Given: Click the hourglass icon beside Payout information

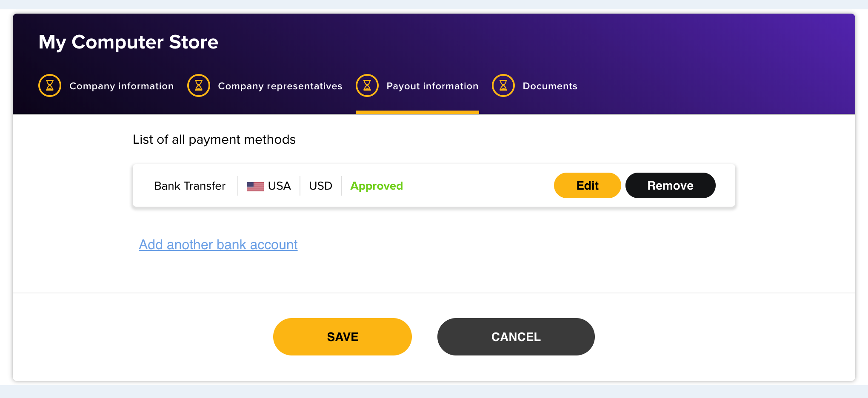Looking at the screenshot, I should 367,85.
